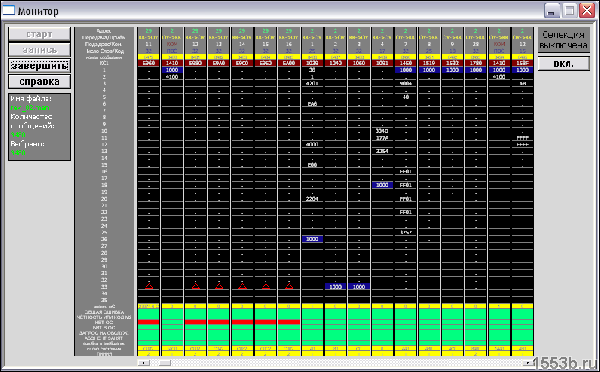Image resolution: width=600 pixels, height=372 pixels.
Task: Select the blue 1000 cell in row 18
Action: coord(382,185)
